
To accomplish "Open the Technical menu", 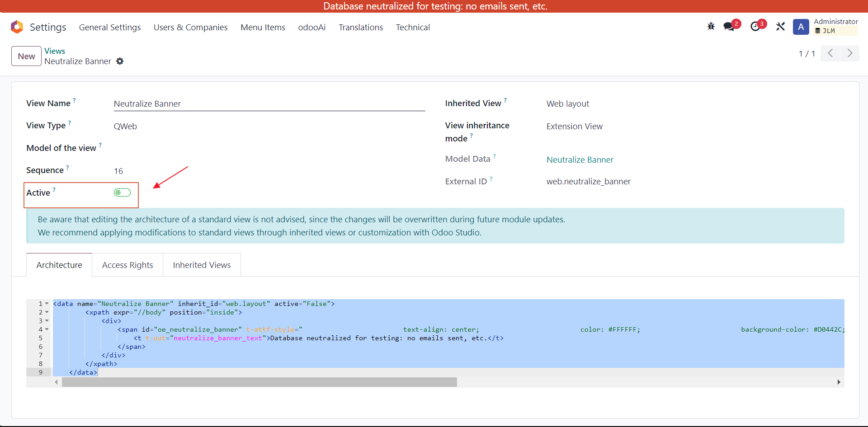I will (x=413, y=27).
